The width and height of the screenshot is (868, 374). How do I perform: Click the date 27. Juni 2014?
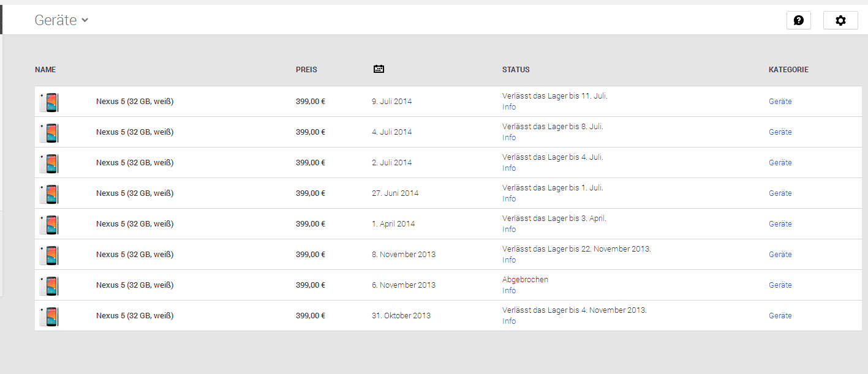[395, 193]
